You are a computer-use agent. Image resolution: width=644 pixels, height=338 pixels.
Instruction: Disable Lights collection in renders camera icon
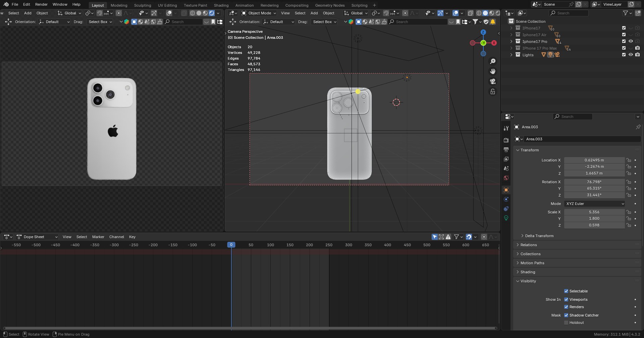click(637, 55)
